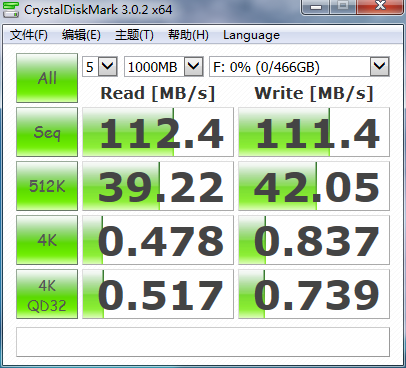The image size is (406, 368).
Task: Open the 主题(T) theme menu
Action: tap(134, 35)
